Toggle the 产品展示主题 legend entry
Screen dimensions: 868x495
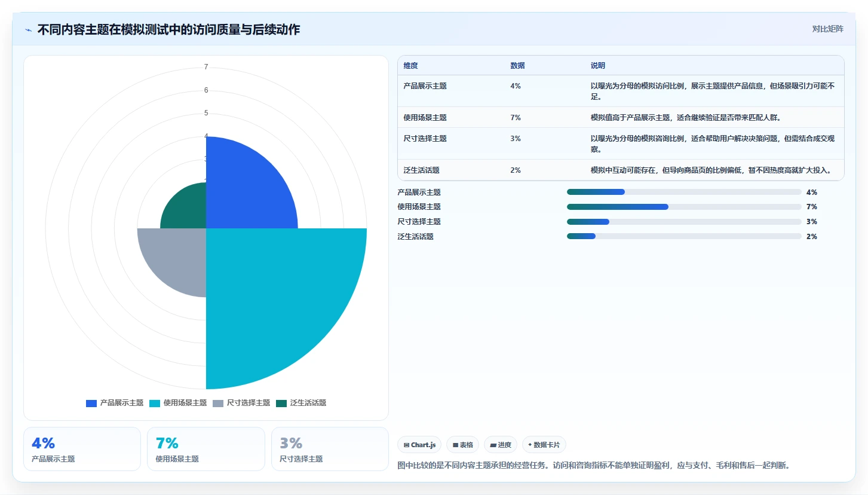[x=115, y=403]
